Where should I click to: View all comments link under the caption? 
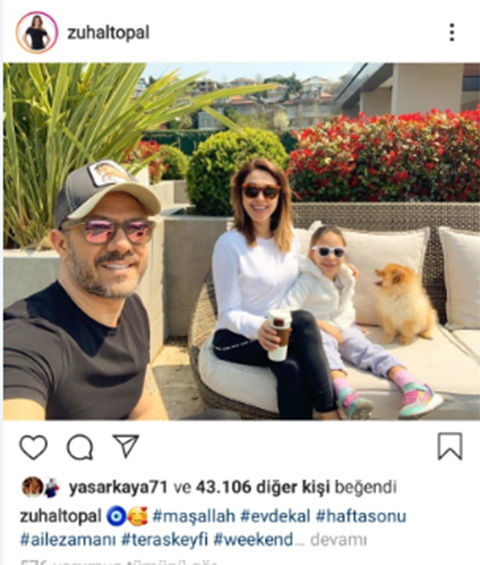119,562
